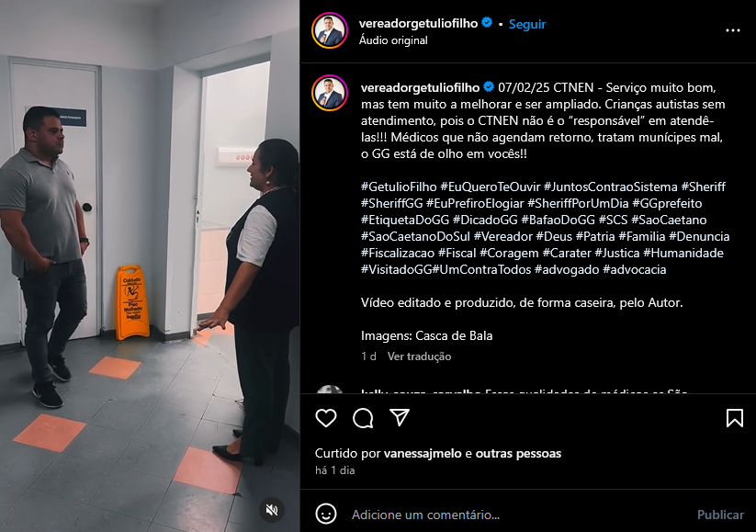Open the three-dot more options menu
Image resolution: width=756 pixels, height=532 pixels.
tap(733, 30)
